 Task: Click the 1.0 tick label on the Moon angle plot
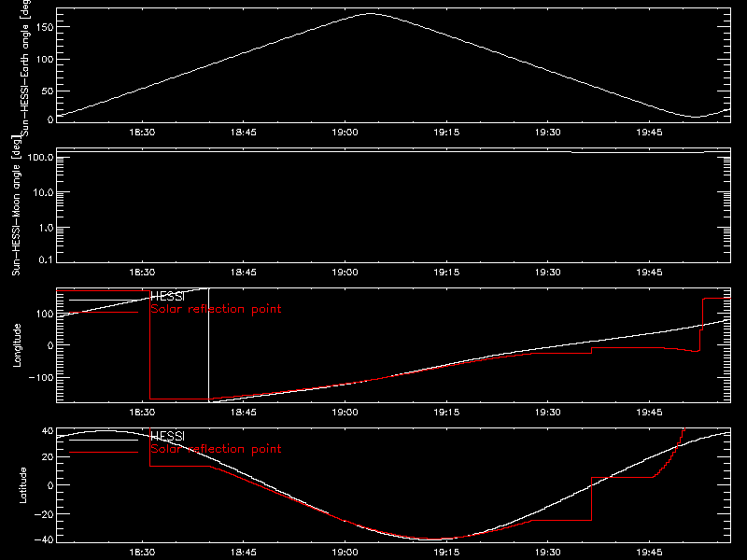click(46, 228)
